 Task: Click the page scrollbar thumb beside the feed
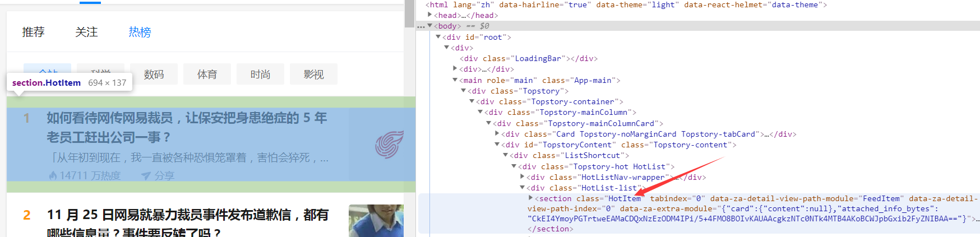[x=409, y=14]
